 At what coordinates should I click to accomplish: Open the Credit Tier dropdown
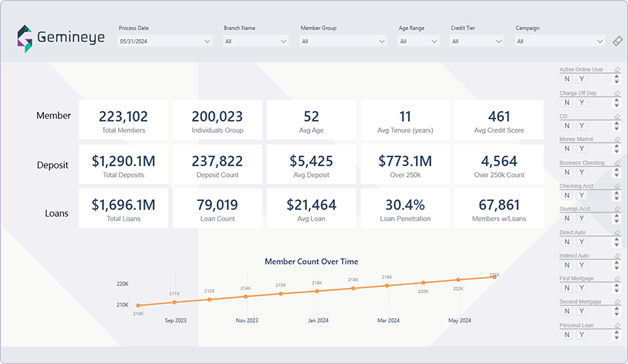477,42
